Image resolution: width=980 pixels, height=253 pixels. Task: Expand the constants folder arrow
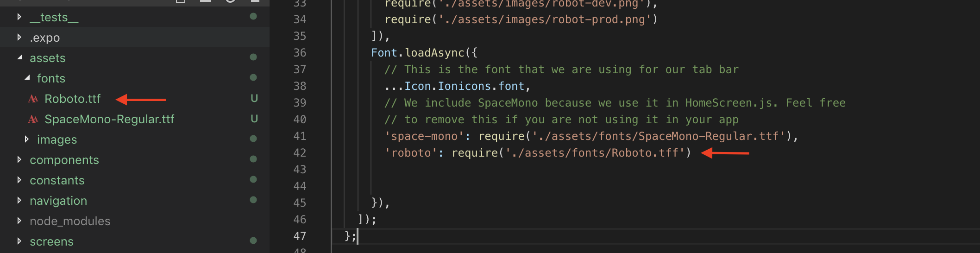[x=19, y=180]
